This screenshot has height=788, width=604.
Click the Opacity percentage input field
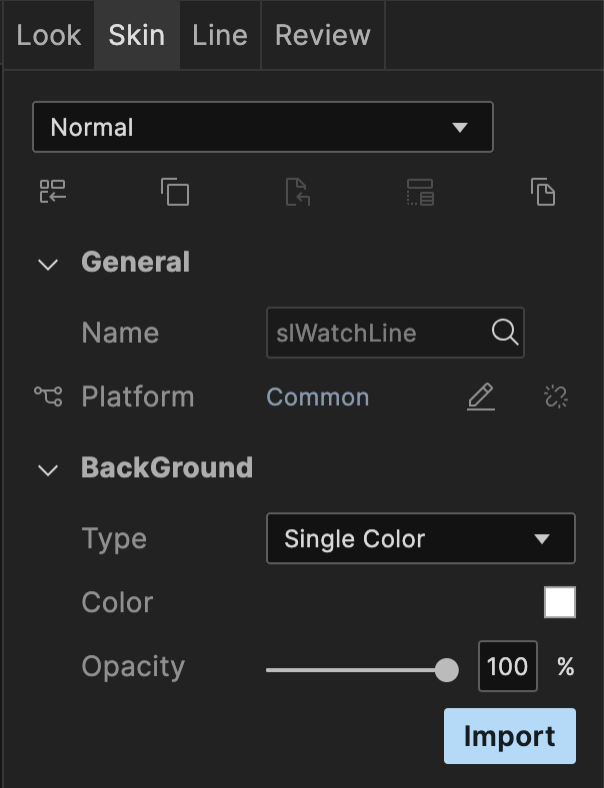pyautogui.click(x=507, y=667)
